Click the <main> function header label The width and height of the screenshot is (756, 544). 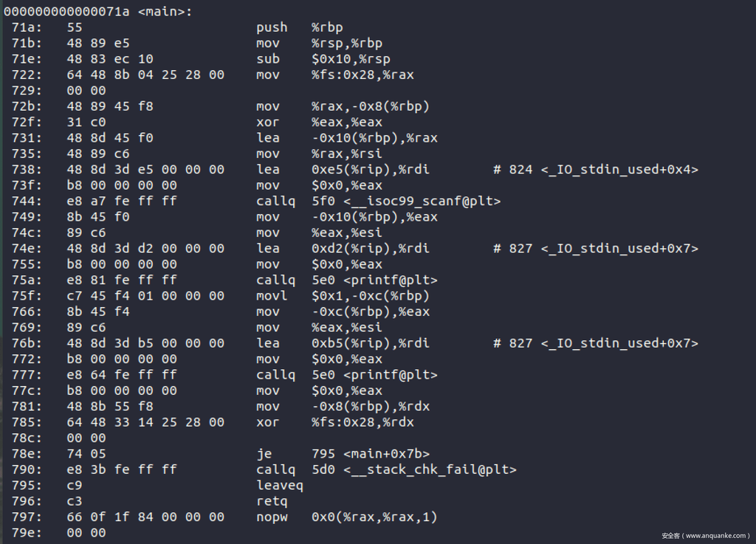(164, 12)
